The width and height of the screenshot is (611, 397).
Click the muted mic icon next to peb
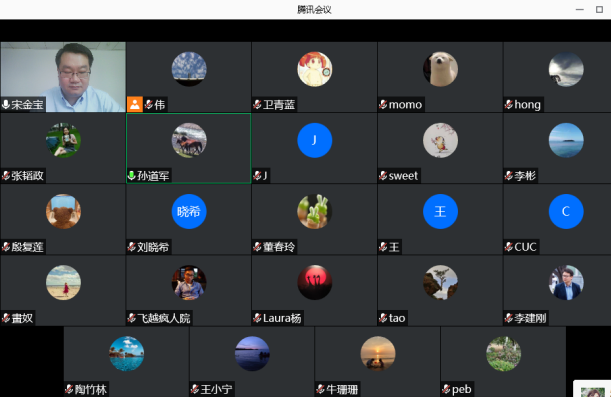(446, 389)
